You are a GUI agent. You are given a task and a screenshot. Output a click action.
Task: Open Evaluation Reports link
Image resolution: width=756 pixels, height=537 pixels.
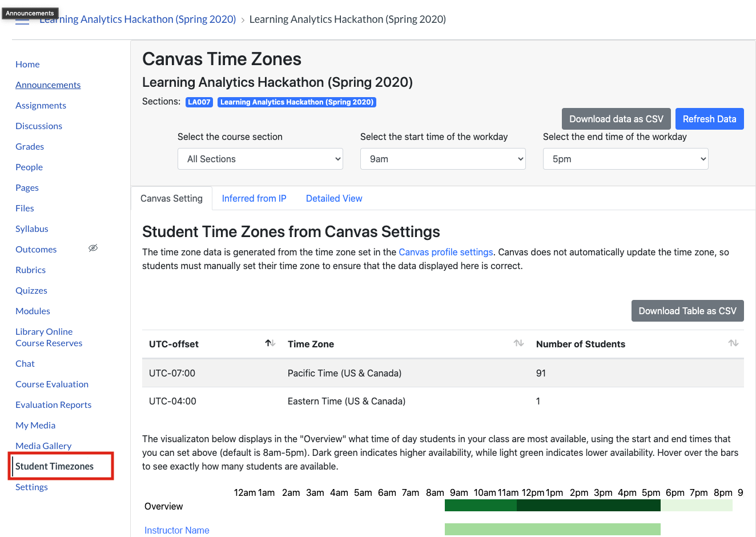click(x=53, y=404)
